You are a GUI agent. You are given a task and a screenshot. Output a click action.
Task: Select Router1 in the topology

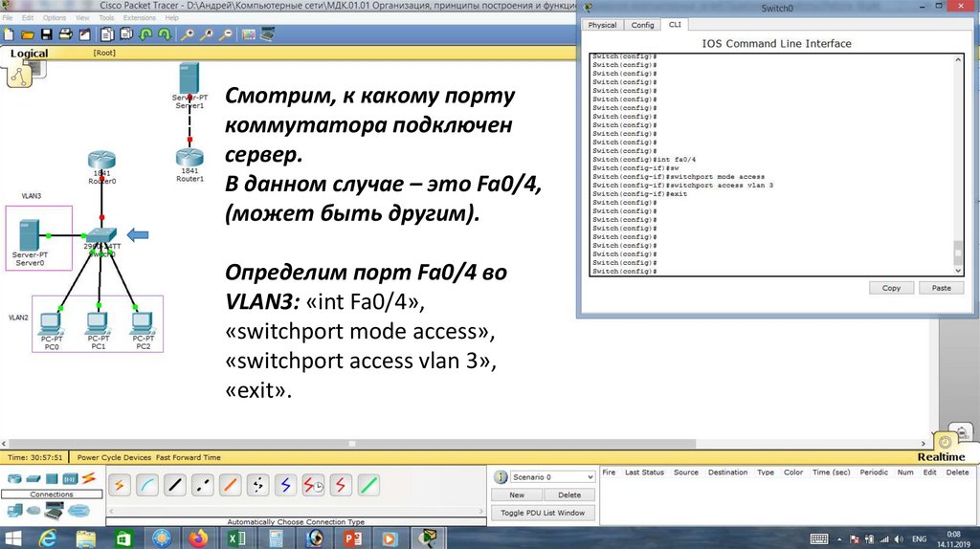189,158
